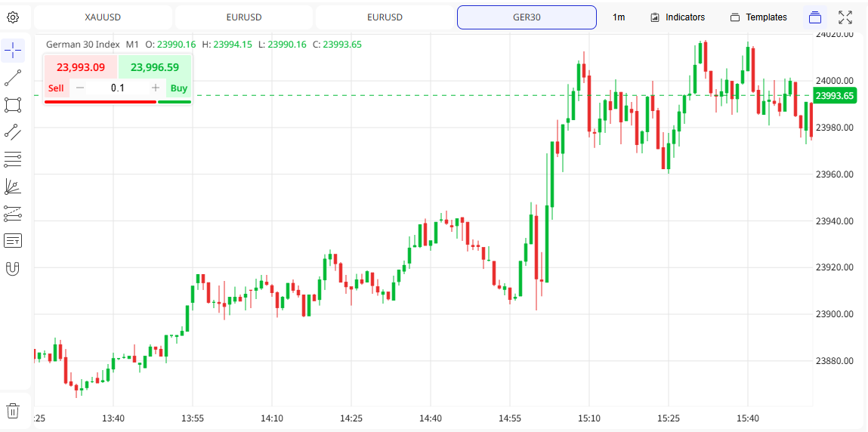The height and width of the screenshot is (432, 868).
Task: Open chart settings gear
Action: [13, 17]
